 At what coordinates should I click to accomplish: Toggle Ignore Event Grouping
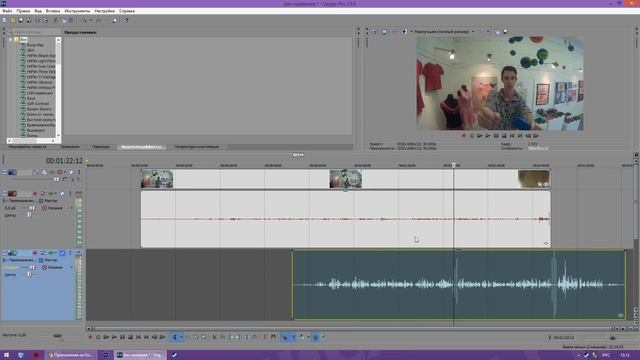[323, 337]
